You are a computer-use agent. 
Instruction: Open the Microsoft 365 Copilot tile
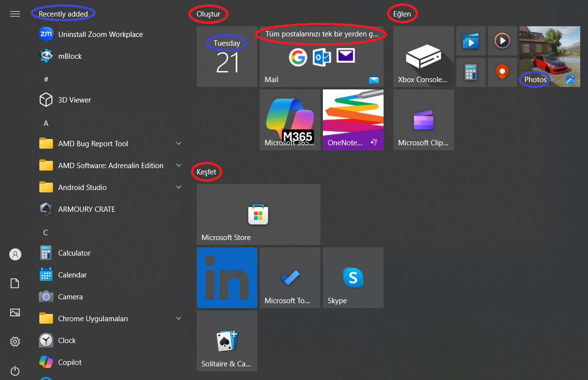coord(290,120)
